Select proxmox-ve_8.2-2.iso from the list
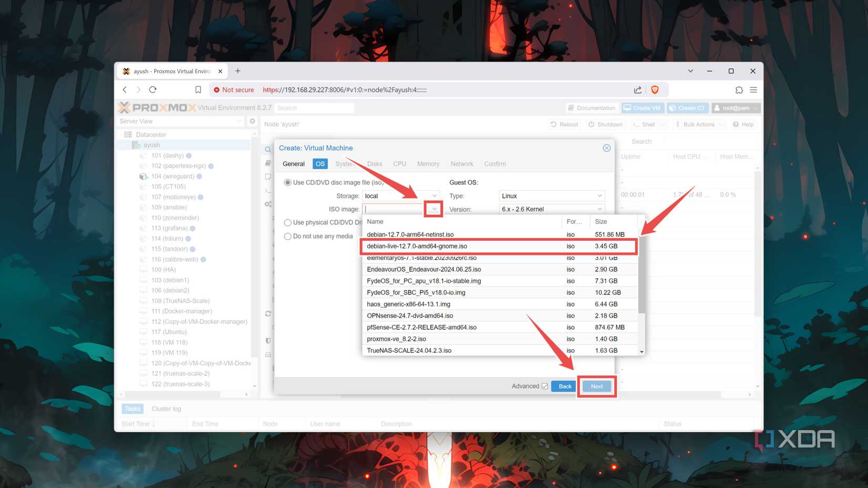This screenshot has height=488, width=868. [500, 339]
